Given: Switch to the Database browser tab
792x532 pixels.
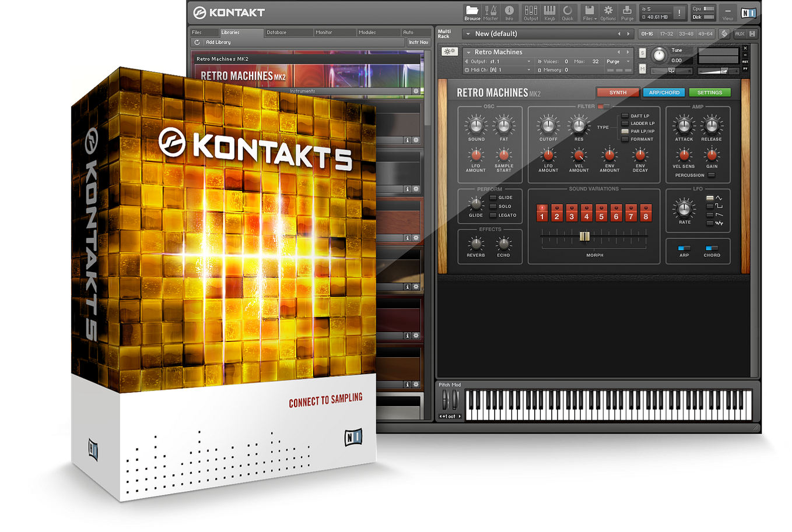Looking at the screenshot, I should pyautogui.click(x=288, y=33).
